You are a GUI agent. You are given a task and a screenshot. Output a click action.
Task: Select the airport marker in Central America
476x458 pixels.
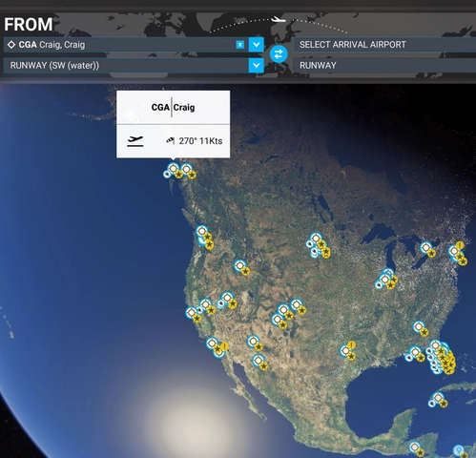pyautogui.click(x=414, y=448)
